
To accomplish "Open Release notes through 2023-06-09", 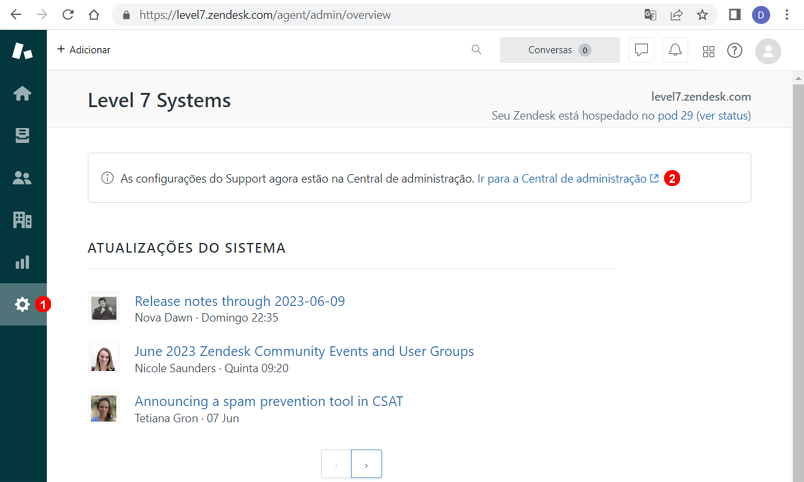I will coord(239,301).
